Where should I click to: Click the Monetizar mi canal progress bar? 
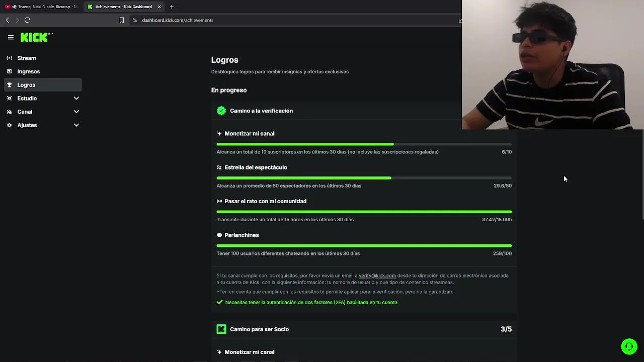pos(364,144)
